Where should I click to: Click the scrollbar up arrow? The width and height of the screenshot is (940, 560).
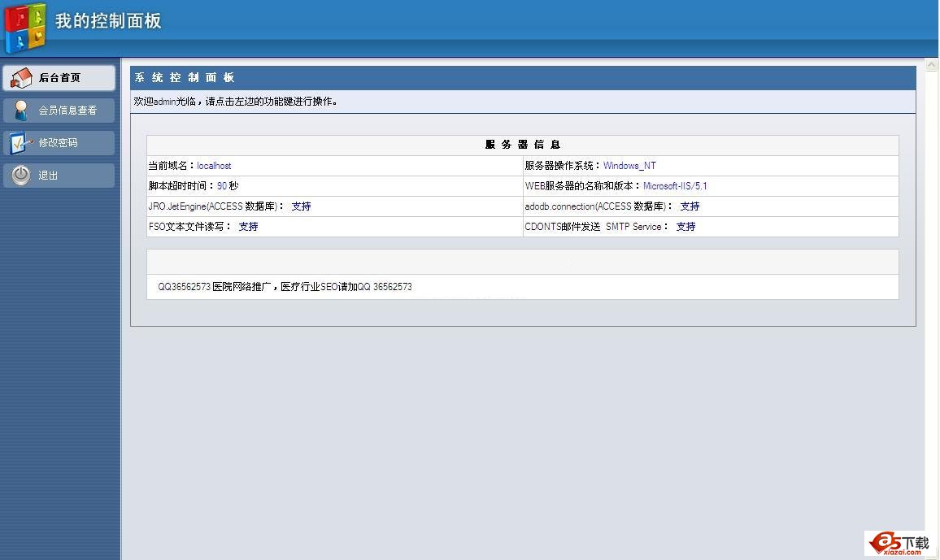tap(932, 65)
